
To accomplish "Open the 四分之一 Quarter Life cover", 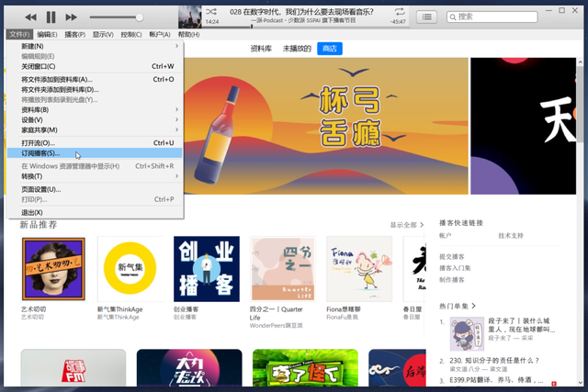I will 283,269.
